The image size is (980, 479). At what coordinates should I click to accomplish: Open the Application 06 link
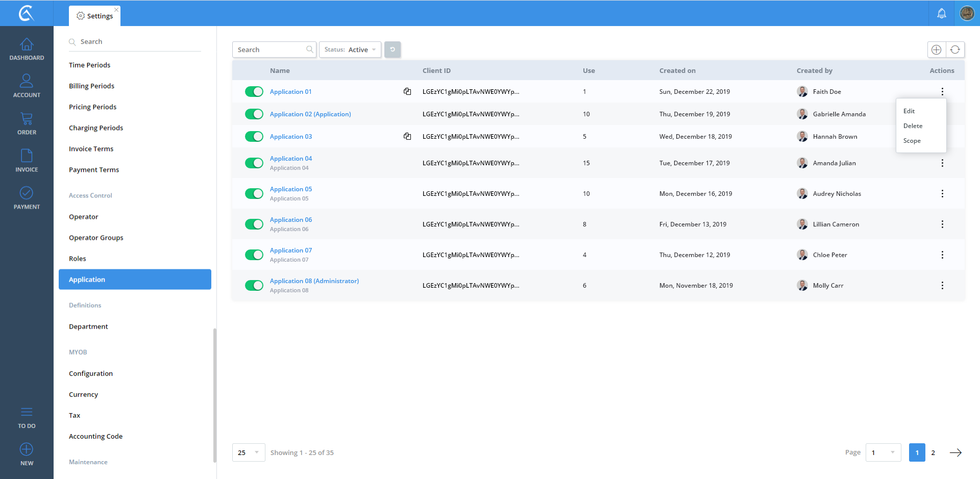pos(290,220)
